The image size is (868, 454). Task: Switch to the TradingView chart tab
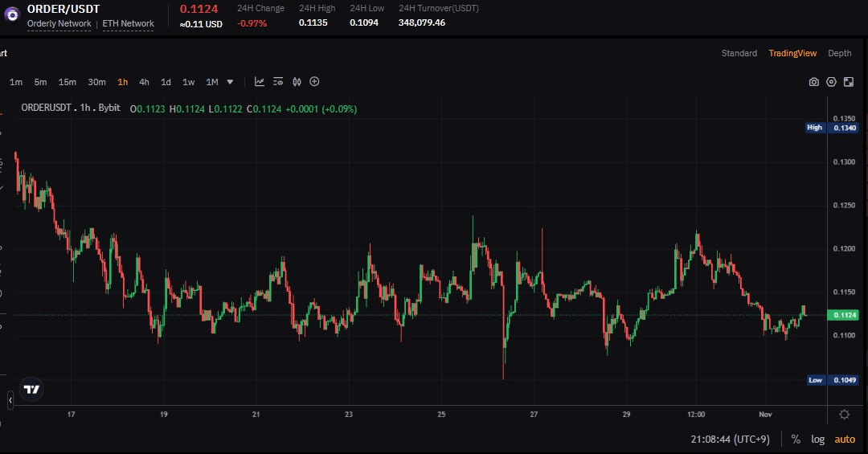(792, 53)
